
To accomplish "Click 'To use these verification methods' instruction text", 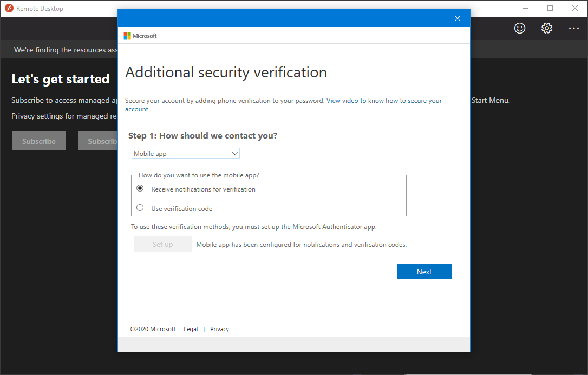I will click(254, 227).
